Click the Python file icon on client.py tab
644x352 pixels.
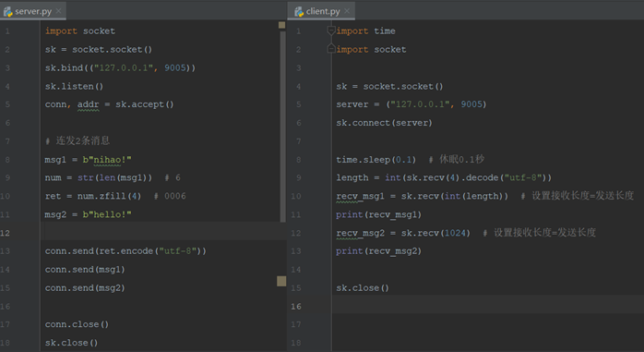(299, 11)
